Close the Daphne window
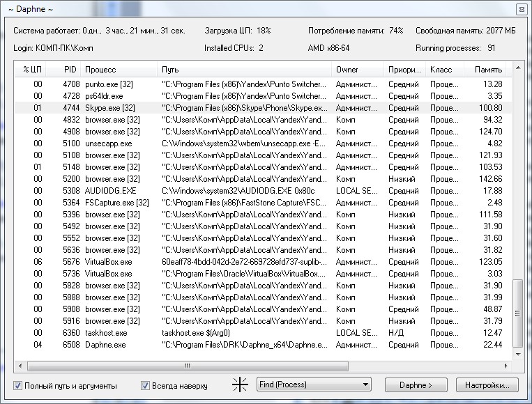 click(522, 10)
